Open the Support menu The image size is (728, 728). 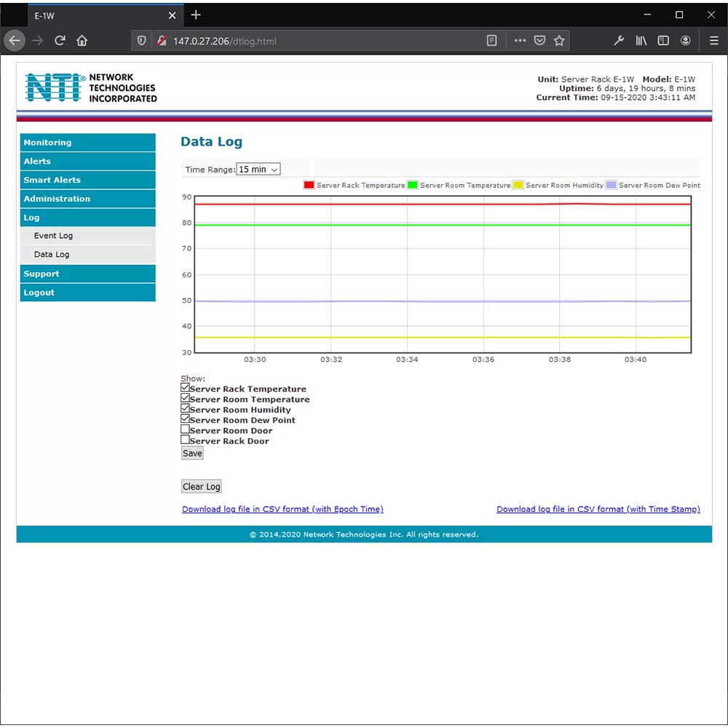point(88,274)
